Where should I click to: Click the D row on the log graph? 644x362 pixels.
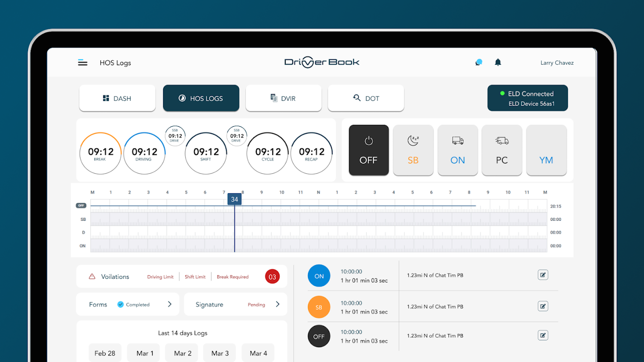point(318,233)
